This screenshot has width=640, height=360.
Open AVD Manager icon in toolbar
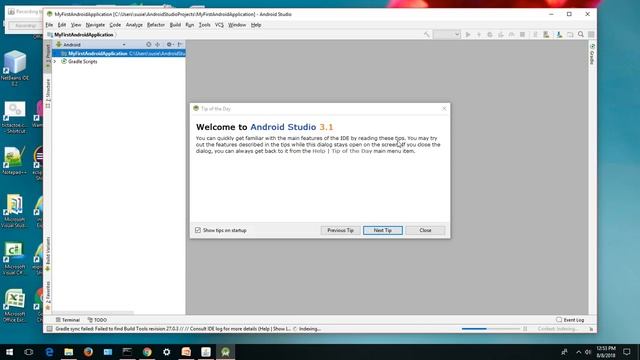[x=546, y=35]
